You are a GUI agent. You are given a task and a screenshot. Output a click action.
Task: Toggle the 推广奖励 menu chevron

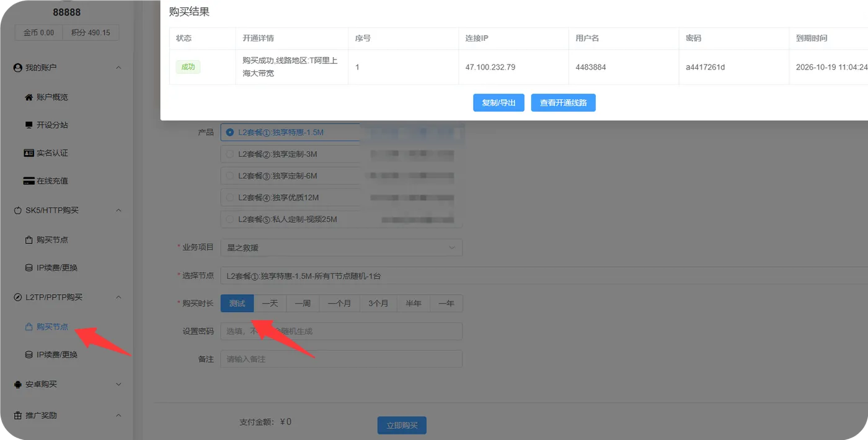(x=118, y=415)
